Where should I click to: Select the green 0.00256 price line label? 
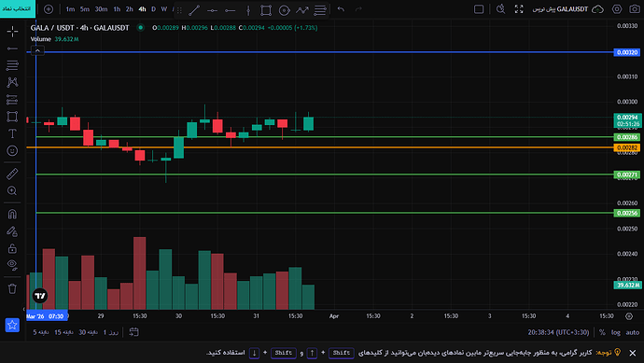627,213
